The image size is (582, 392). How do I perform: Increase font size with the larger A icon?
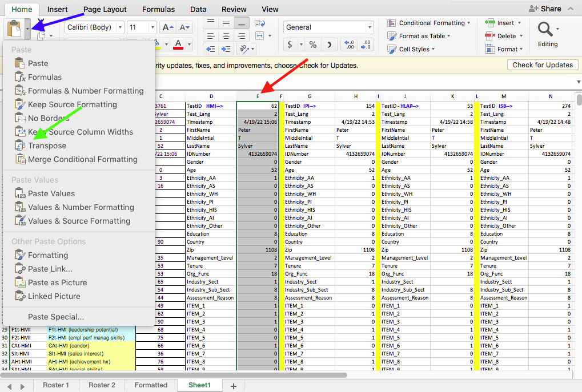pos(167,27)
